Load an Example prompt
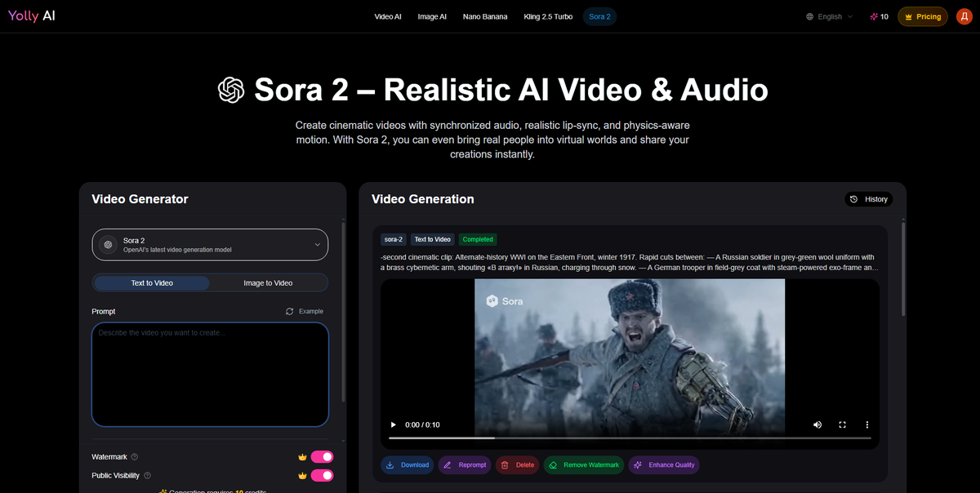Image resolution: width=980 pixels, height=493 pixels. point(305,311)
